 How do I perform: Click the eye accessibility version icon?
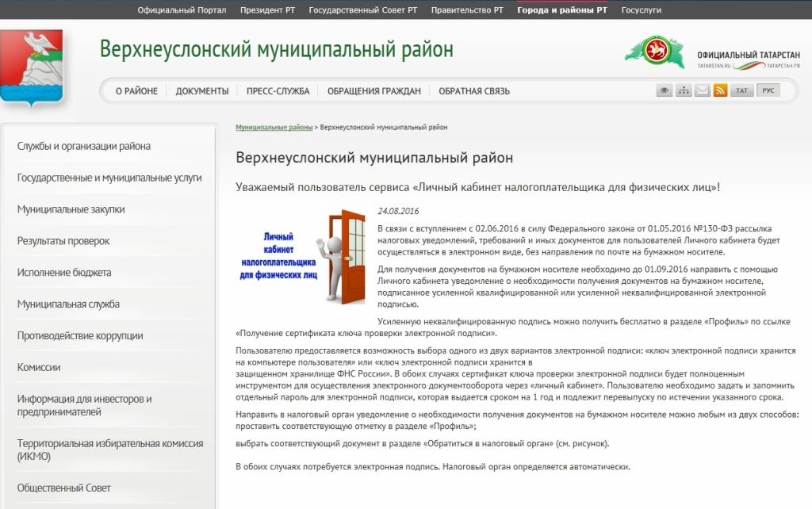tap(665, 90)
